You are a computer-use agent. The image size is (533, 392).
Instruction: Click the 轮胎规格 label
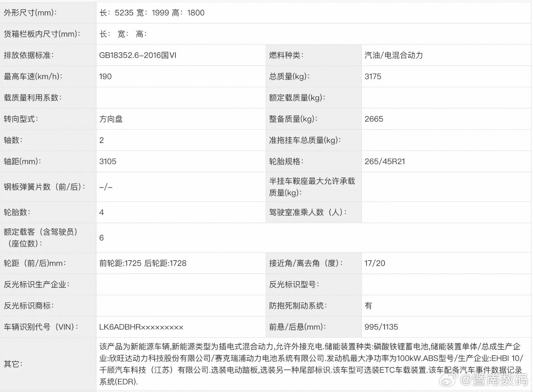(286, 162)
